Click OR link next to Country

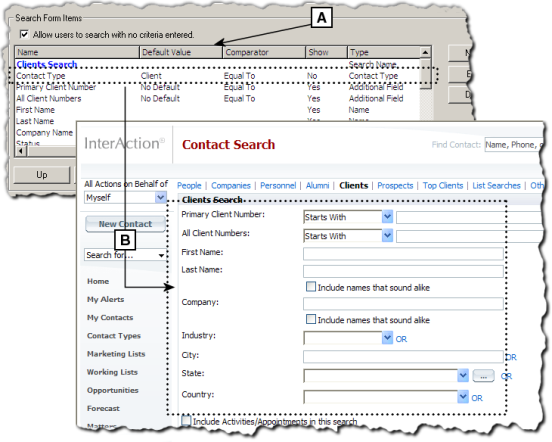[x=477, y=398]
